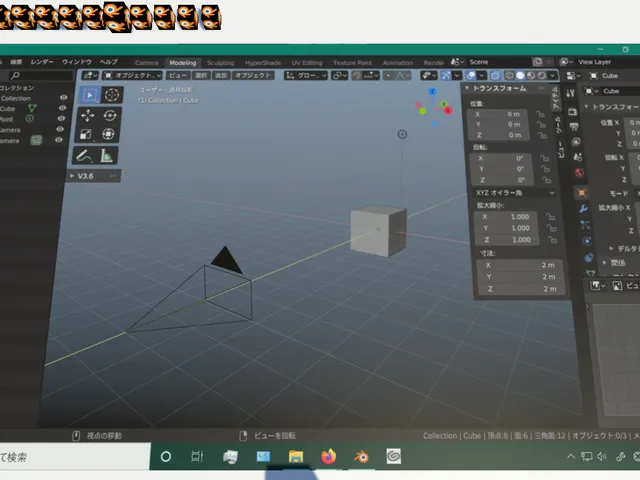The height and width of the screenshot is (480, 640).
Task: Open the View Layer properties icon
Action: [x=576, y=142]
